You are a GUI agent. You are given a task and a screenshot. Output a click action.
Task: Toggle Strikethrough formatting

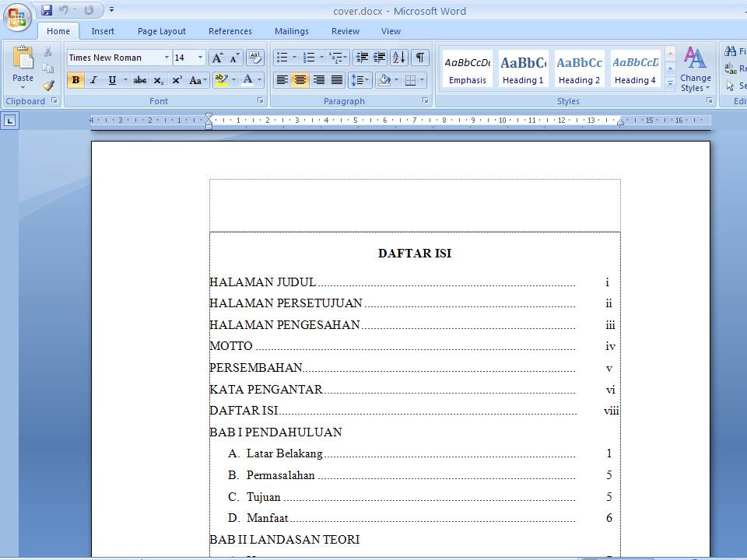(x=139, y=80)
